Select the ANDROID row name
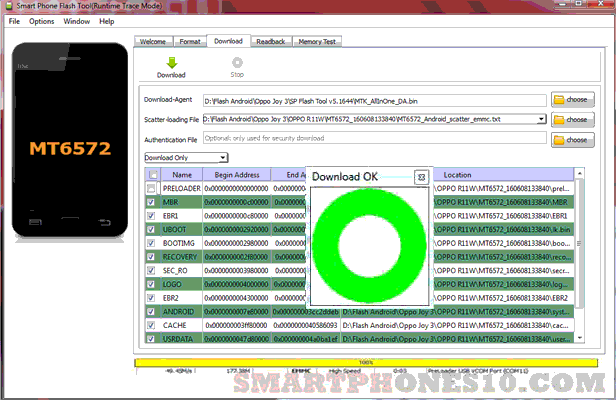 [x=178, y=312]
